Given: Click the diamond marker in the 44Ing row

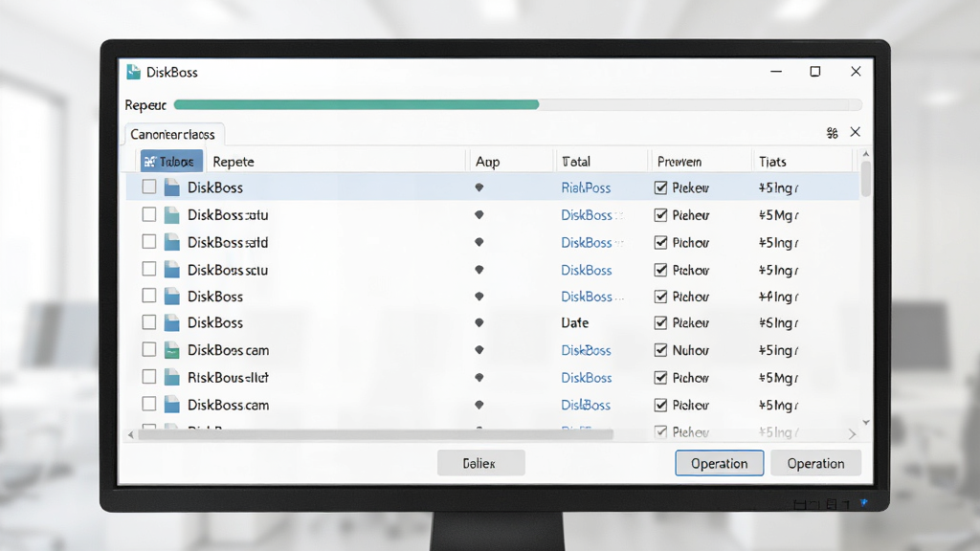Looking at the screenshot, I should (479, 297).
